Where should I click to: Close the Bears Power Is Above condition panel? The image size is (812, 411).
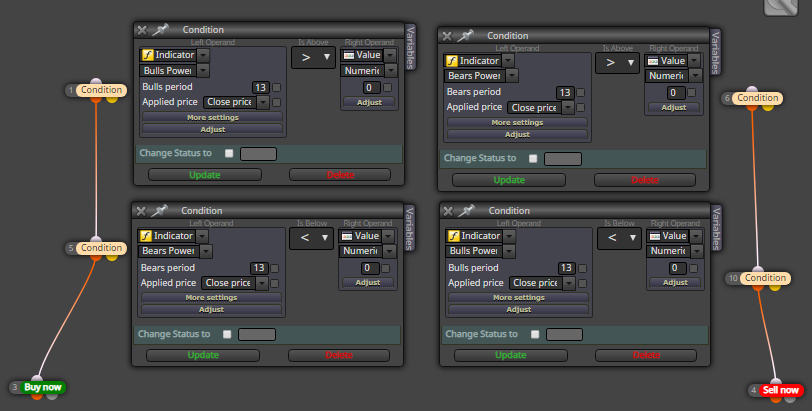pos(446,36)
